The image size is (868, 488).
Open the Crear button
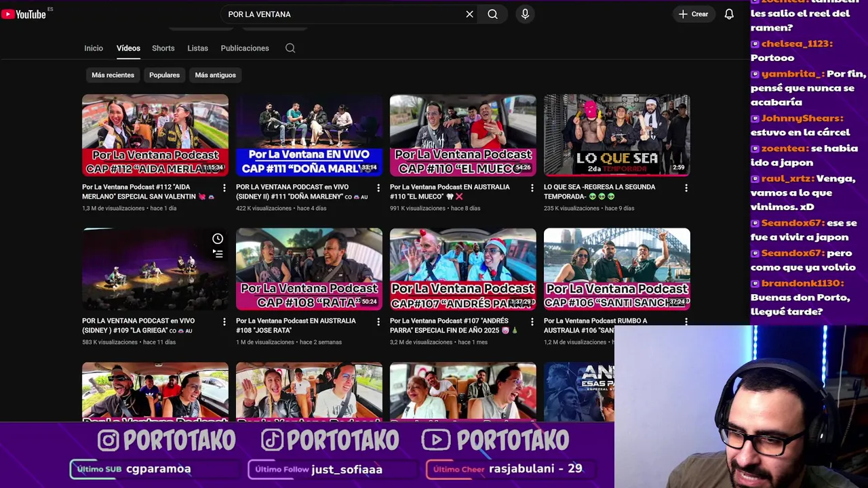pyautogui.click(x=693, y=14)
